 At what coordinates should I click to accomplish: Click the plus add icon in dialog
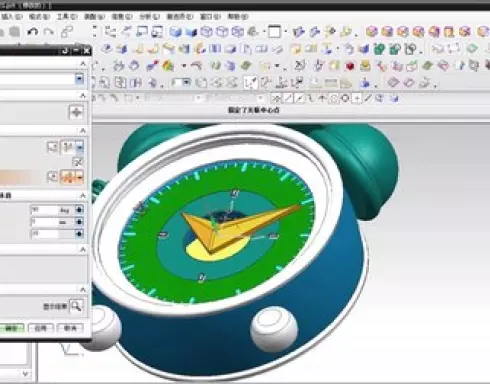76,112
